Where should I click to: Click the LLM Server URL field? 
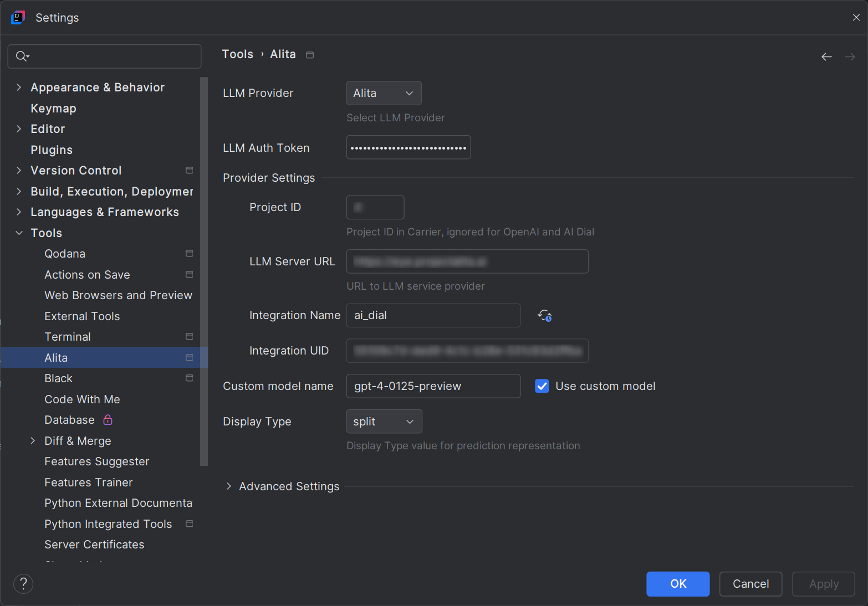point(467,261)
